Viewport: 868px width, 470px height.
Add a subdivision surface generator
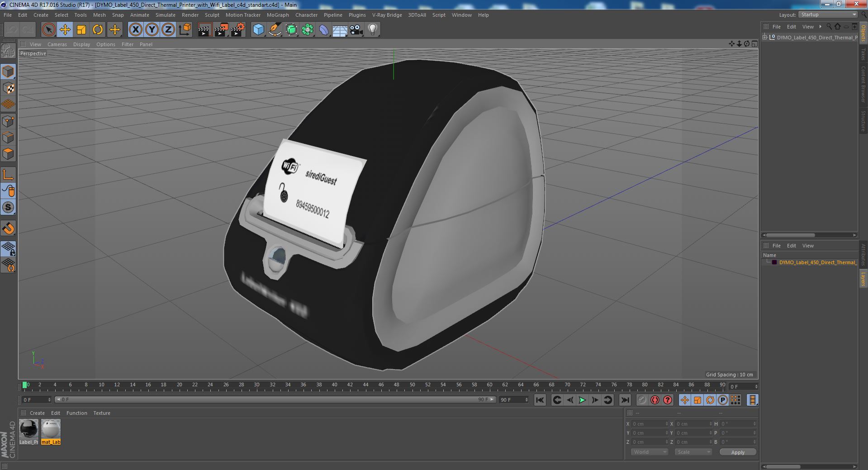(291, 30)
